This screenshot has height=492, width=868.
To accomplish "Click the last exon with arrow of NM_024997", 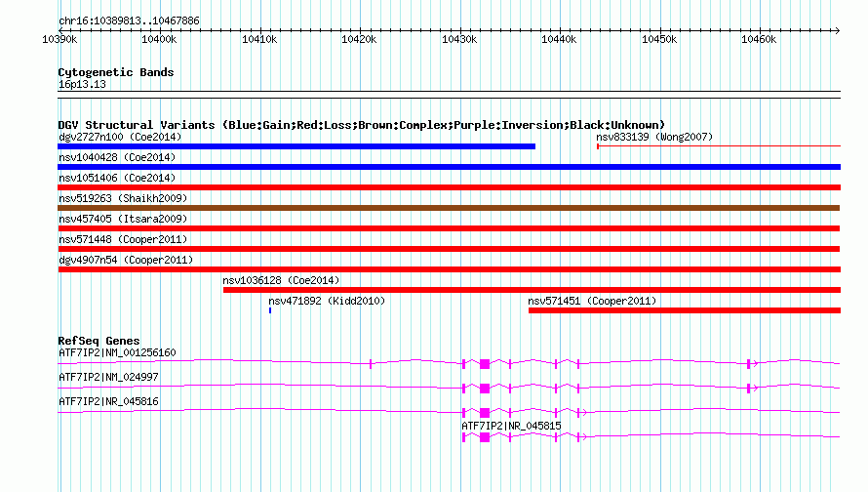I will pyautogui.click(x=752, y=388).
